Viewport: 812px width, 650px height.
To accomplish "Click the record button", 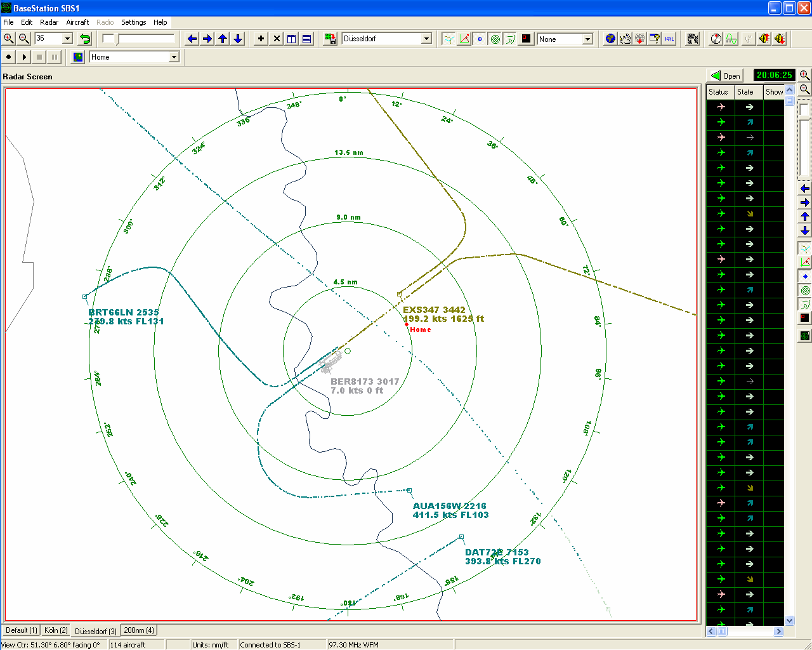I will coord(9,57).
